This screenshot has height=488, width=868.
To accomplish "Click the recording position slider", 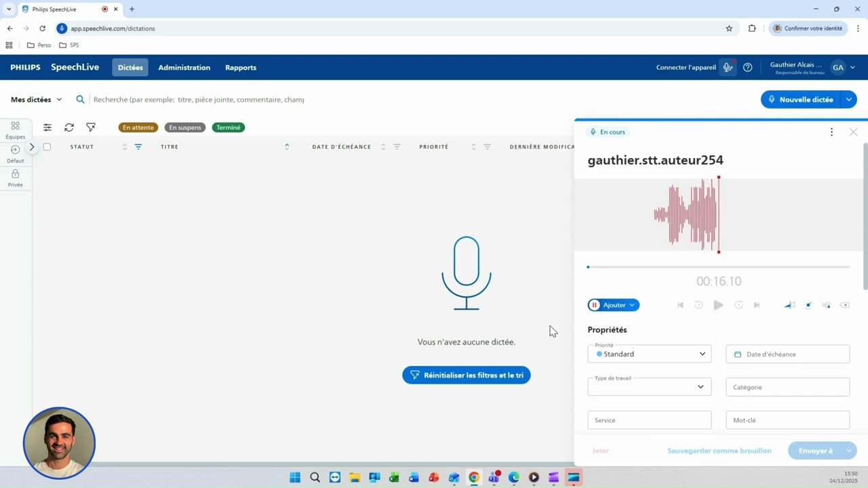I will 719,267.
